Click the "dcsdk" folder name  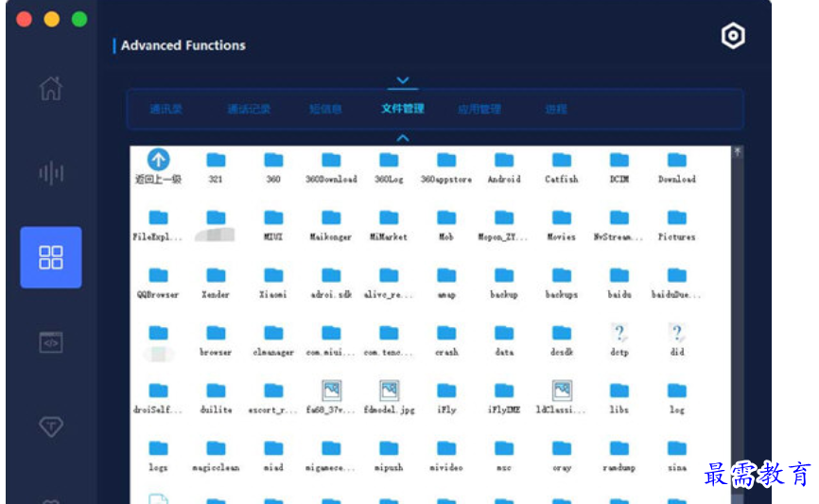tap(562, 352)
